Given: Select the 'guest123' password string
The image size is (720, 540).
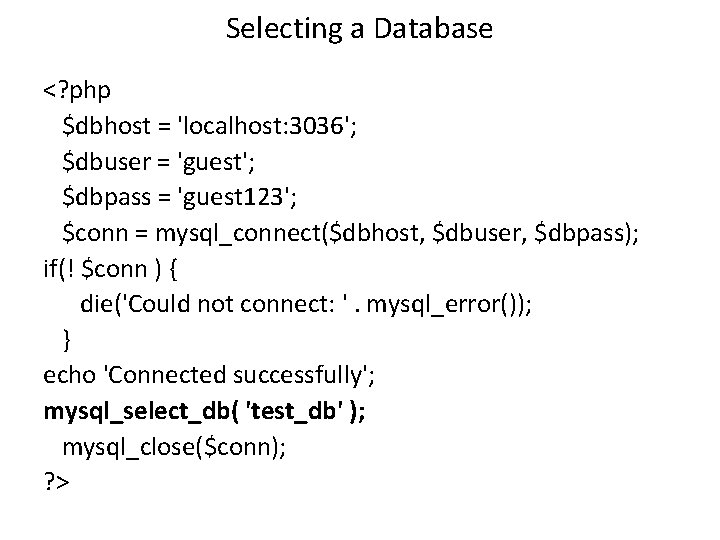Looking at the screenshot, I should coord(231,197).
